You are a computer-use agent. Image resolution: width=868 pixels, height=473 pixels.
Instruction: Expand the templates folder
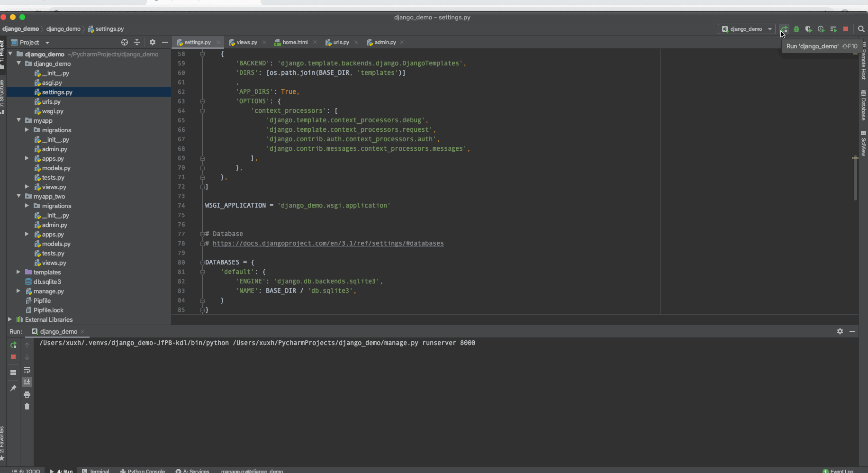coord(18,272)
